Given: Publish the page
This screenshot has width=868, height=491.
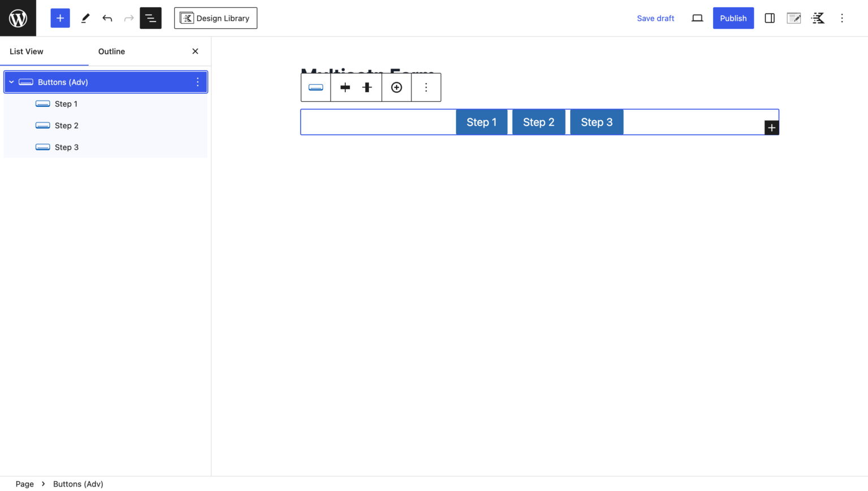Looking at the screenshot, I should [x=733, y=18].
